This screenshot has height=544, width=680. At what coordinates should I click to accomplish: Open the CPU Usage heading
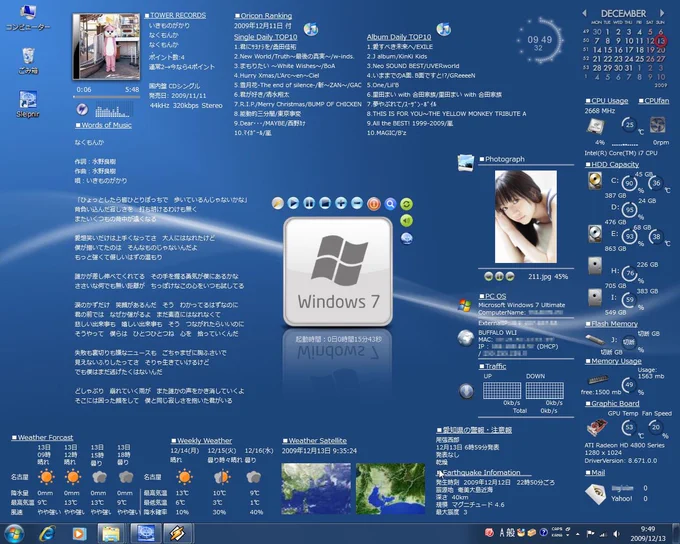coord(607,101)
